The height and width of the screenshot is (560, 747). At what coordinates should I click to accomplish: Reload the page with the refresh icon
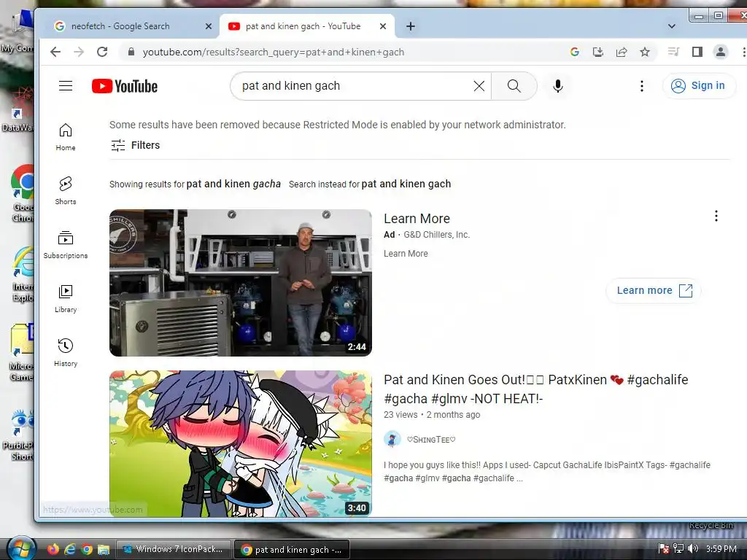coord(102,52)
